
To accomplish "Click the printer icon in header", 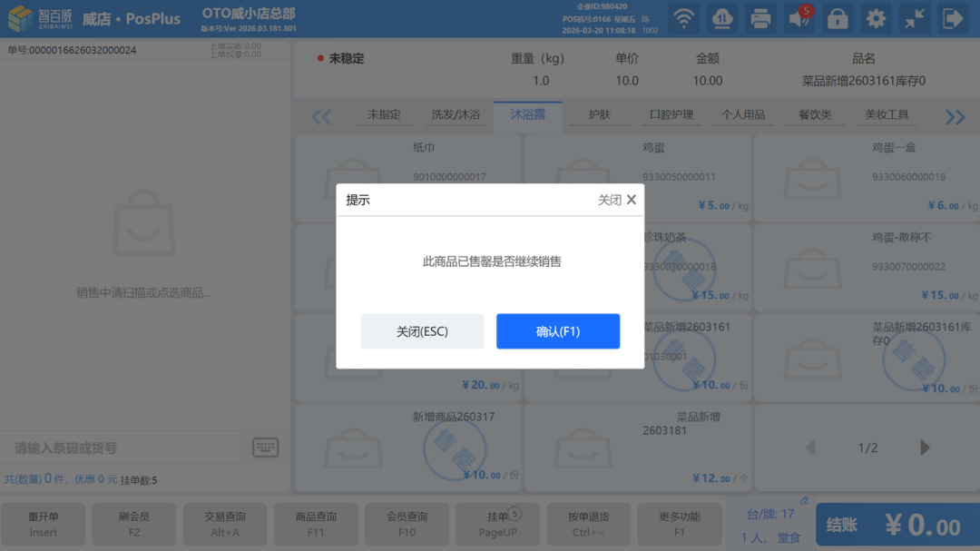I will pos(760,19).
